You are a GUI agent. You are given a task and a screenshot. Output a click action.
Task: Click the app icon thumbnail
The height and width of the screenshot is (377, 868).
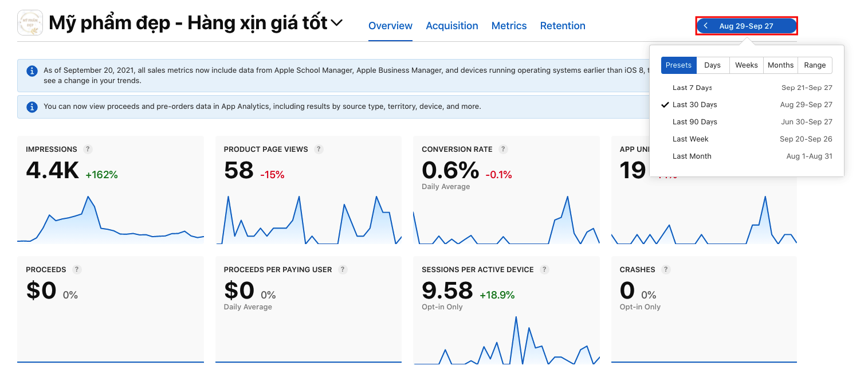click(30, 23)
